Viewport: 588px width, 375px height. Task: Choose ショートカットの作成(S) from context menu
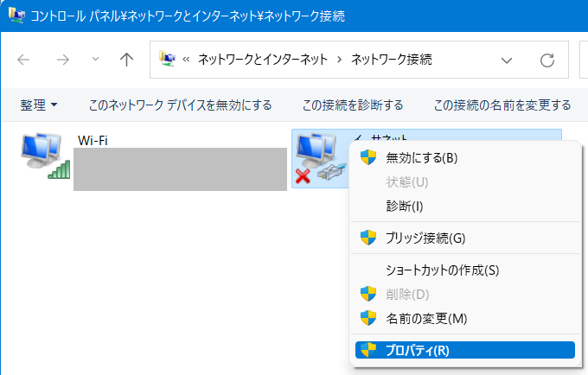click(465, 270)
